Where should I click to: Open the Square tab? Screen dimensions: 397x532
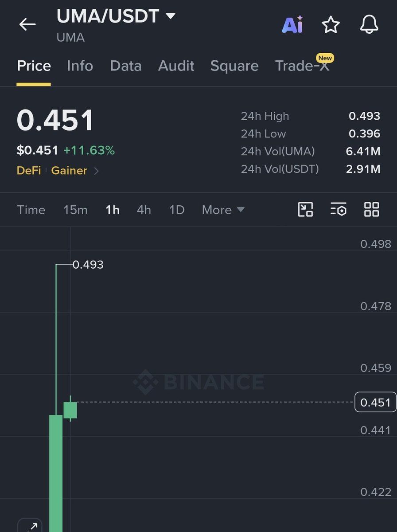[x=234, y=66]
